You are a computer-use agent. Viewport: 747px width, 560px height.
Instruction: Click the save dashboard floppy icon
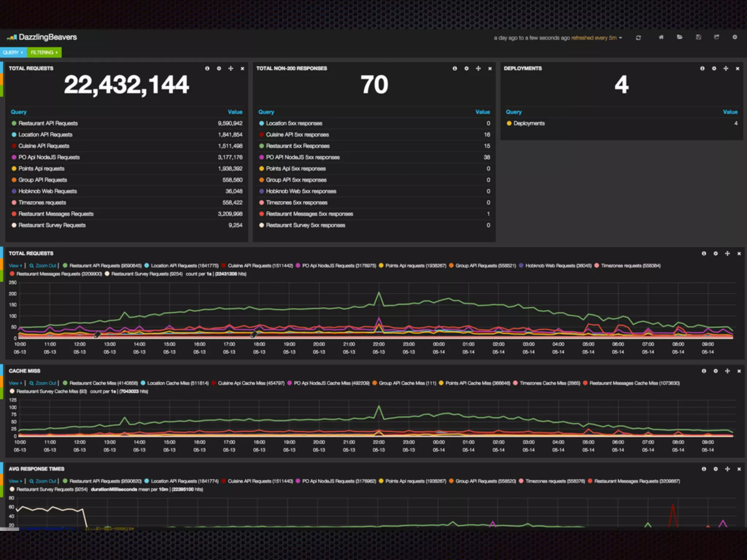coord(698,37)
